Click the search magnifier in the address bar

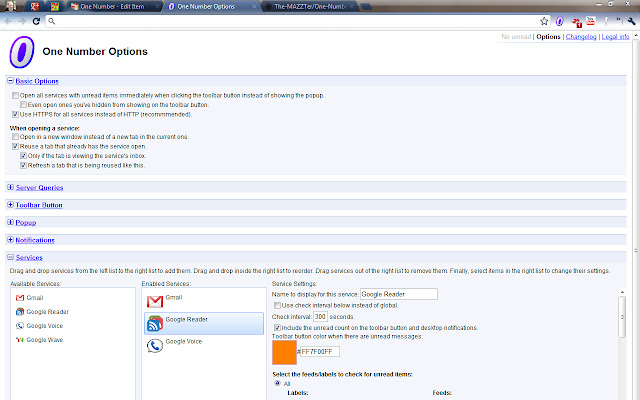coord(51,21)
